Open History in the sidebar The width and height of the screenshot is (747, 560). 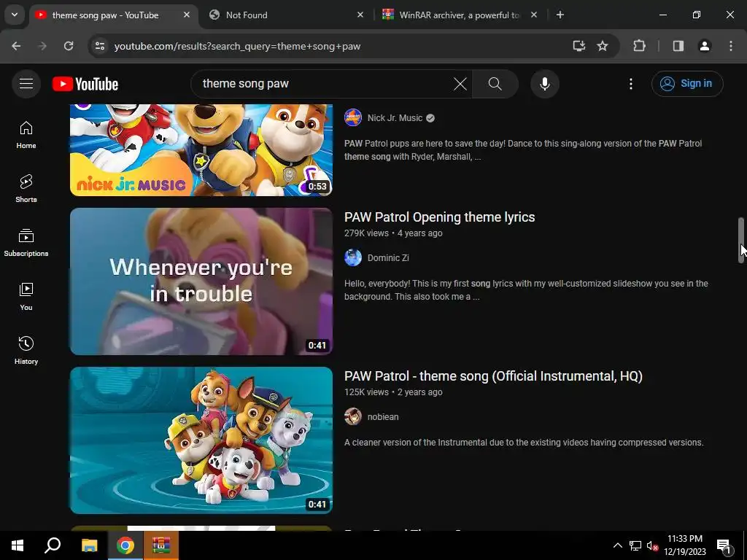point(26,350)
